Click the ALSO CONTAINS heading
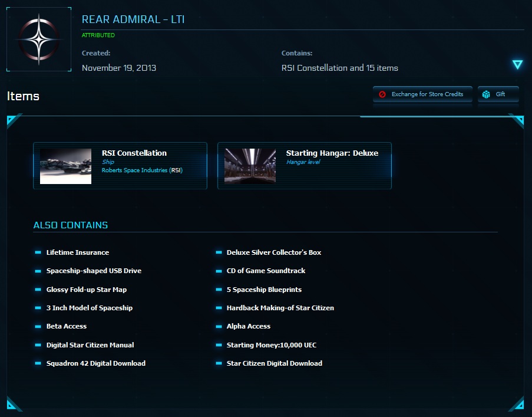Screen dimensions: 532x417 [71, 225]
